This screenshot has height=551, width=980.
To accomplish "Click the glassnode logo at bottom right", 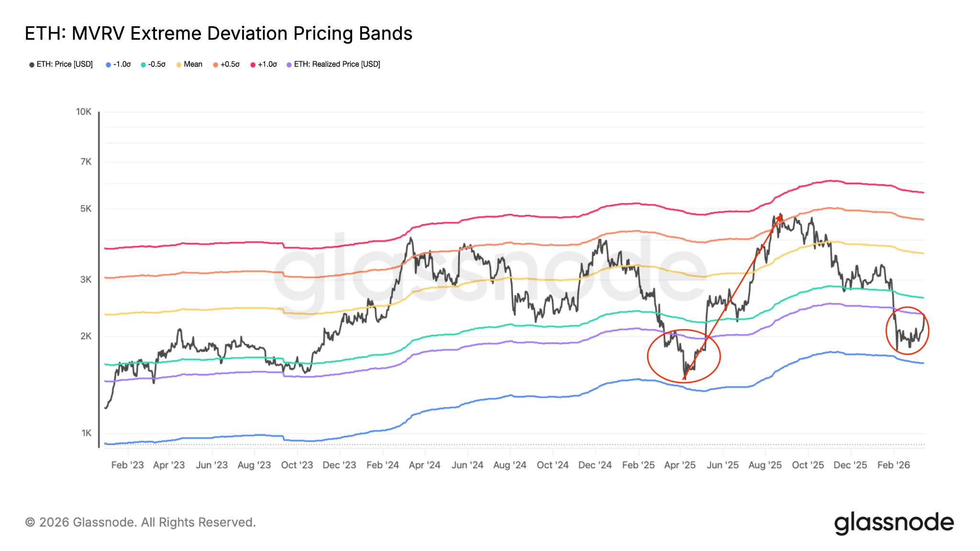I will click(894, 523).
